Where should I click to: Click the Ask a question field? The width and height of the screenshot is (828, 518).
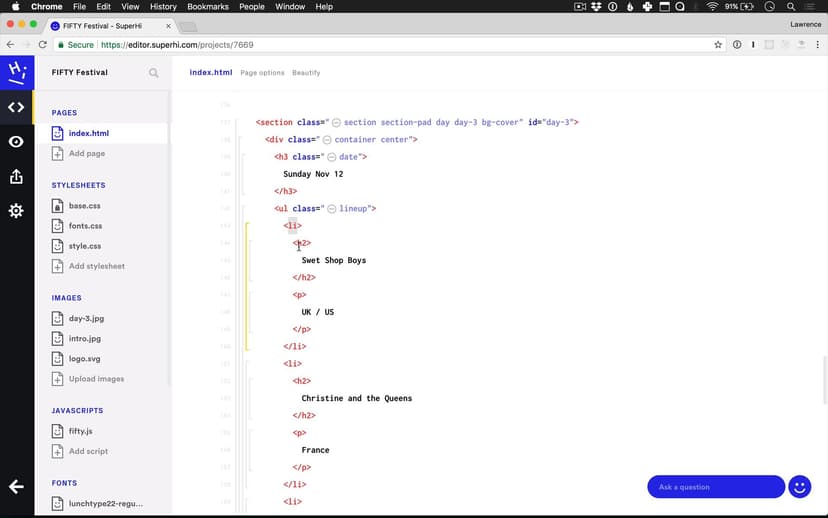point(715,487)
